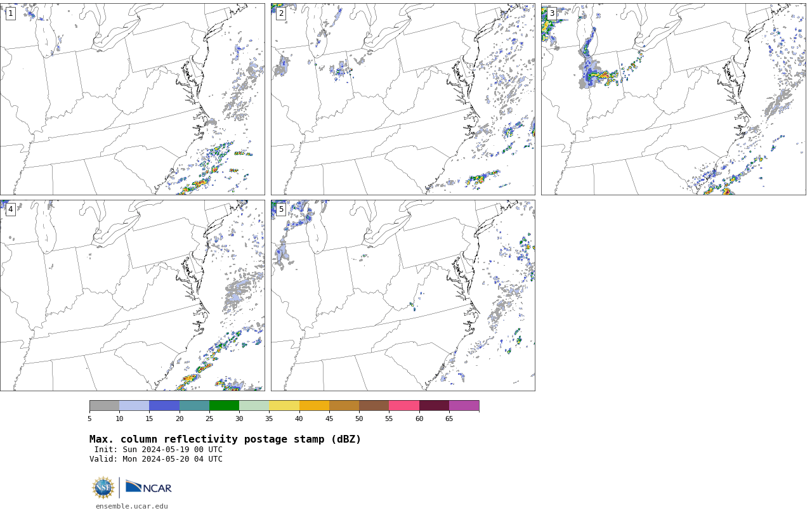Click the colorbar tick label 20
This screenshot has width=812, height=513.
[x=180, y=419]
